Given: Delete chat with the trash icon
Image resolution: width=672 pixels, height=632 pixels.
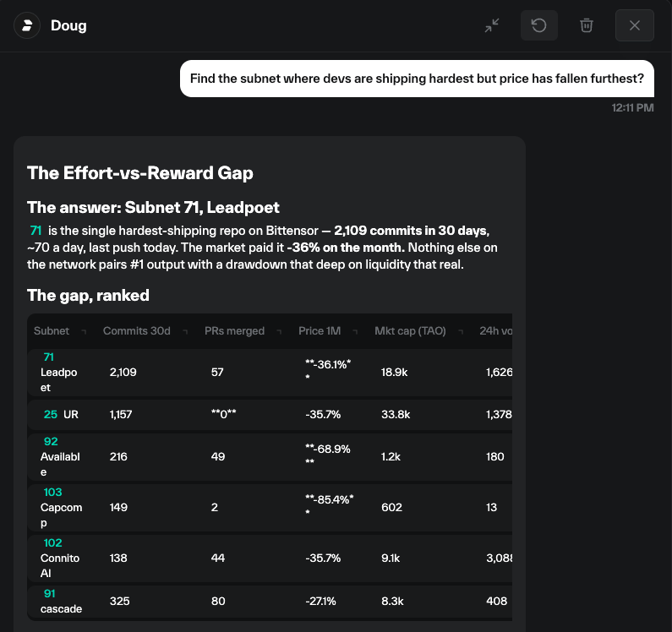Looking at the screenshot, I should point(587,25).
